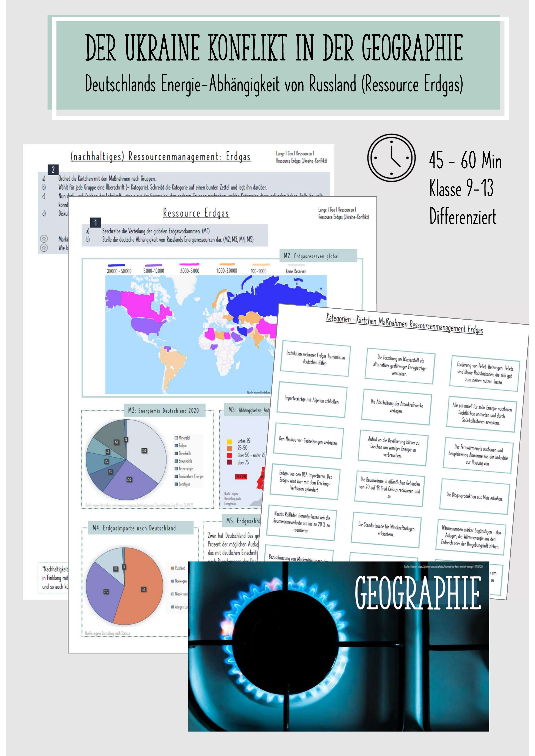Viewport: 535px width, 756px height.
Task: Click the star icon beside the 'Wie k' line
Action: [44, 248]
